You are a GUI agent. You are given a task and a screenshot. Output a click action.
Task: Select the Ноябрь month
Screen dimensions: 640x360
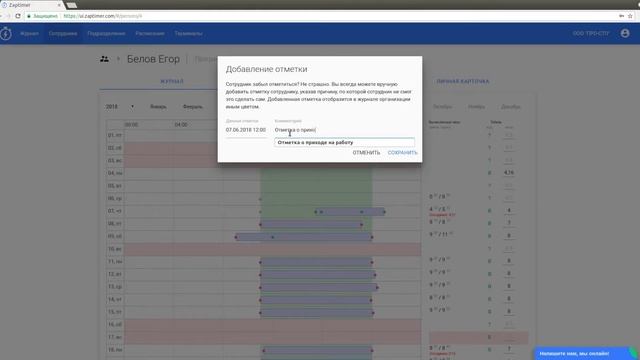476,107
